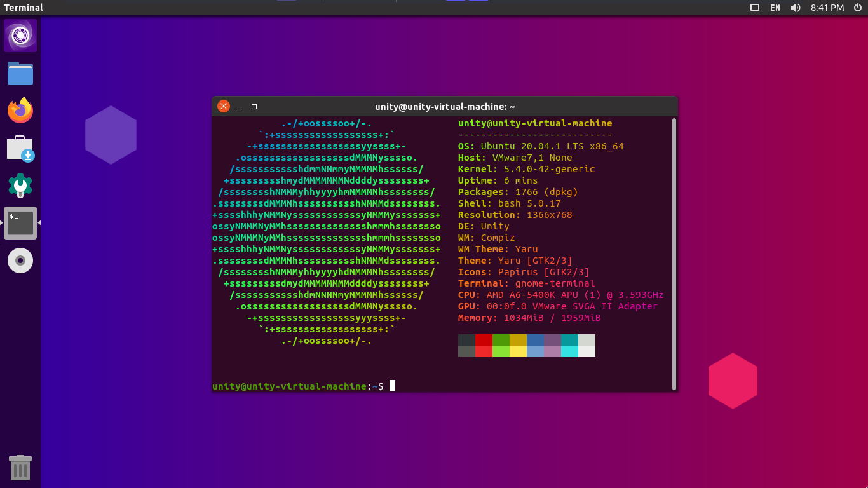Screen dimensions: 868x488
Task: Close the terminal window
Action: [x=224, y=107]
